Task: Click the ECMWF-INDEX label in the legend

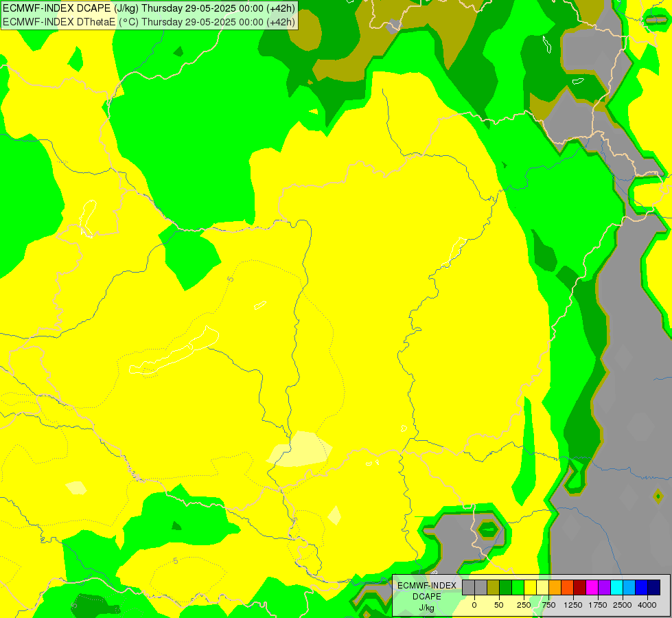Action: click(x=427, y=586)
